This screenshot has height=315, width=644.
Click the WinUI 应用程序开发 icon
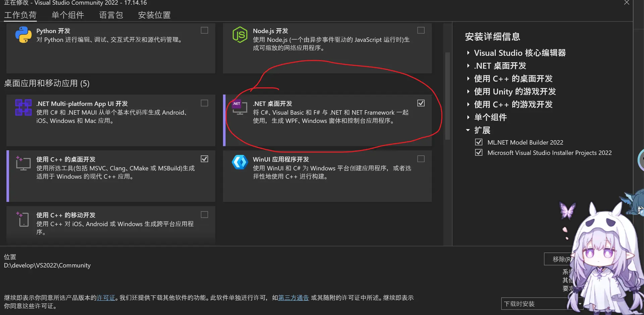pyautogui.click(x=240, y=163)
